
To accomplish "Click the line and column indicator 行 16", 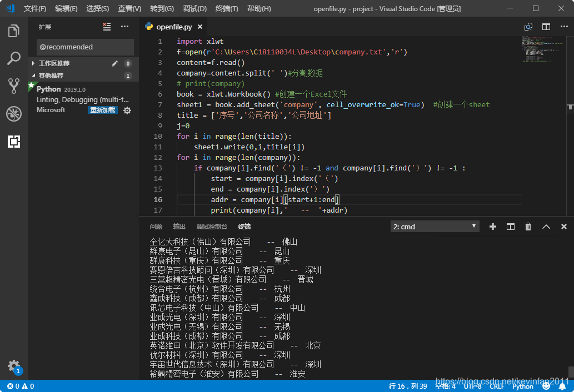I will [408, 386].
